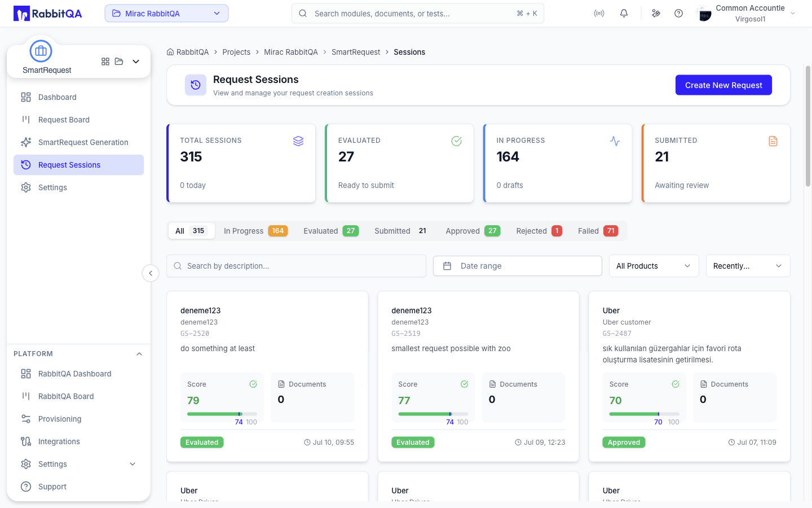
Task: Click the folder icon in module switcher
Action: (119, 62)
